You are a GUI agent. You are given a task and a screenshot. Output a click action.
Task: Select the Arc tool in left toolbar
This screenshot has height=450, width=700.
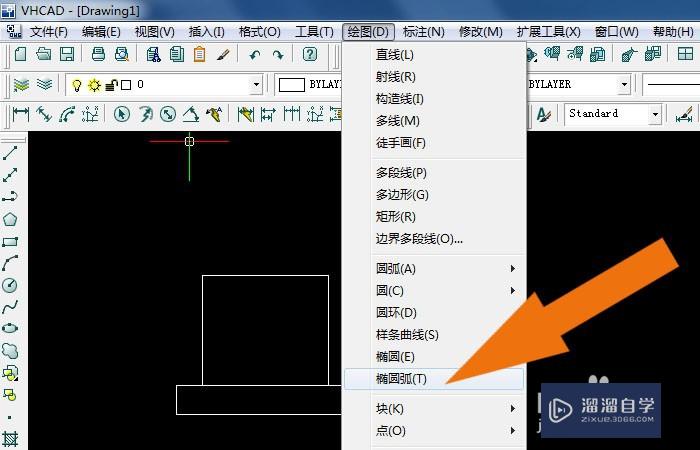point(10,263)
